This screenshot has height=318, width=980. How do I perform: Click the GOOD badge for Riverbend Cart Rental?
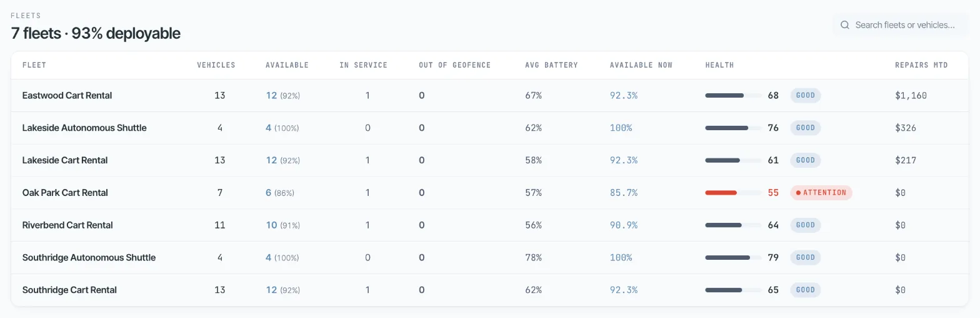[806, 225]
